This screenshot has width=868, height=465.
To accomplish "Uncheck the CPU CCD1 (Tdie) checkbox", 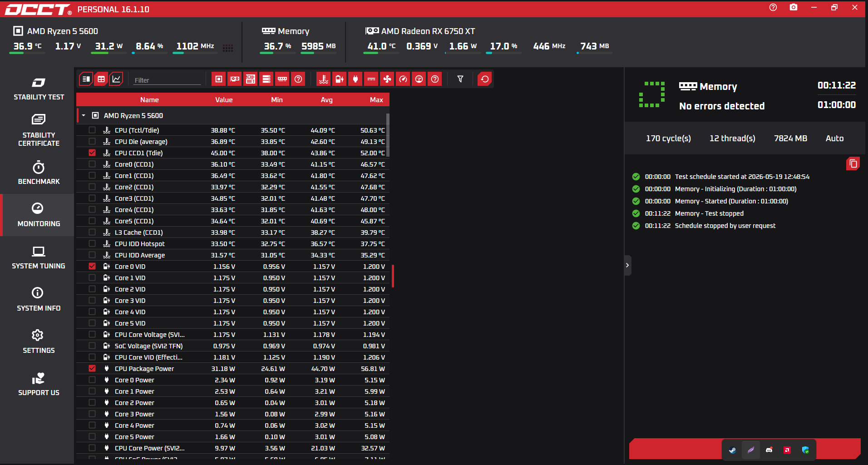I will [92, 153].
